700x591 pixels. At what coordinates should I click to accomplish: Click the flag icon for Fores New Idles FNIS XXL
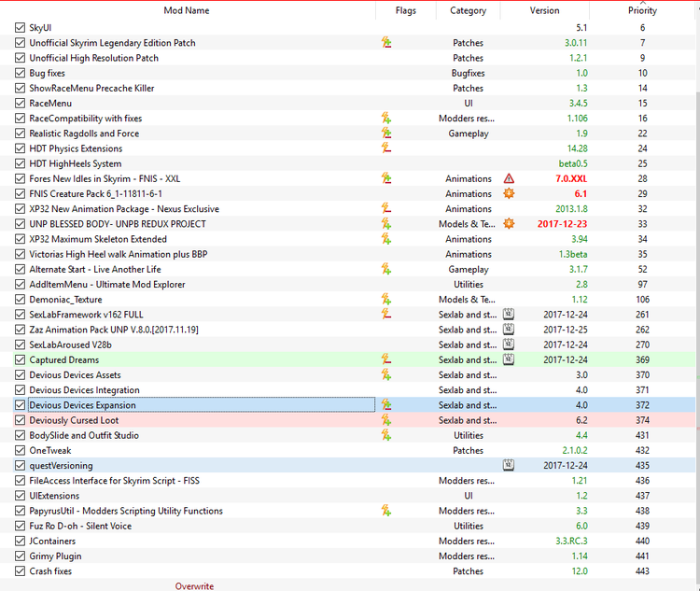tap(386, 178)
